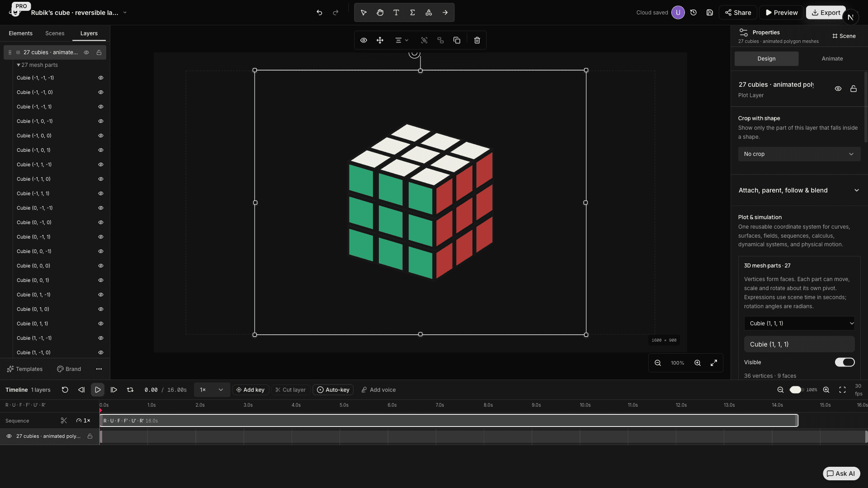Click the save disk icon
The height and width of the screenshot is (488, 868).
(710, 13)
